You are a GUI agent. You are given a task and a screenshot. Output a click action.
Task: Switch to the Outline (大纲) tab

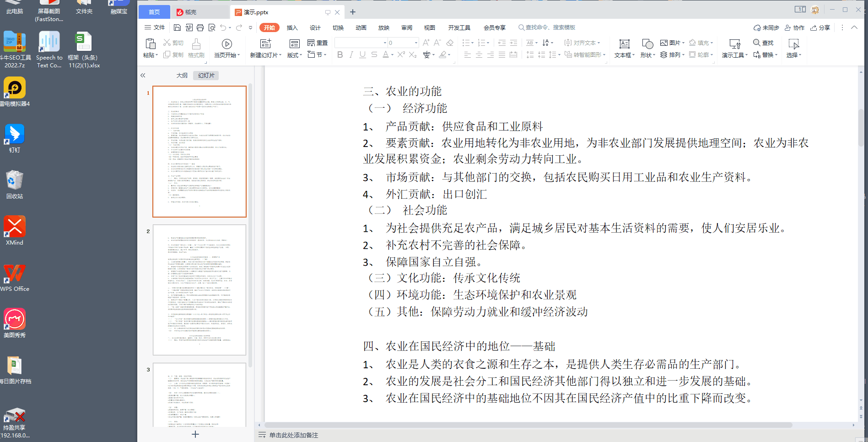coord(182,76)
